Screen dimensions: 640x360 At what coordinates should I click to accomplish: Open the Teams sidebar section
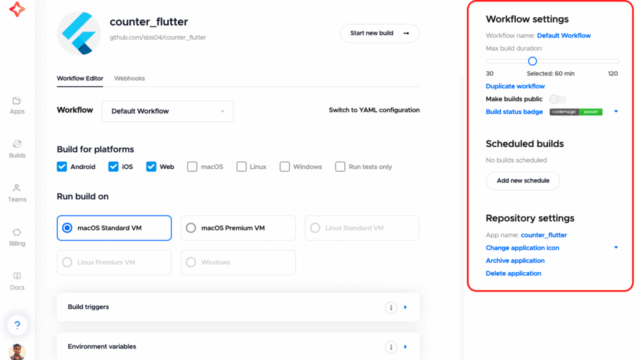pos(17,193)
